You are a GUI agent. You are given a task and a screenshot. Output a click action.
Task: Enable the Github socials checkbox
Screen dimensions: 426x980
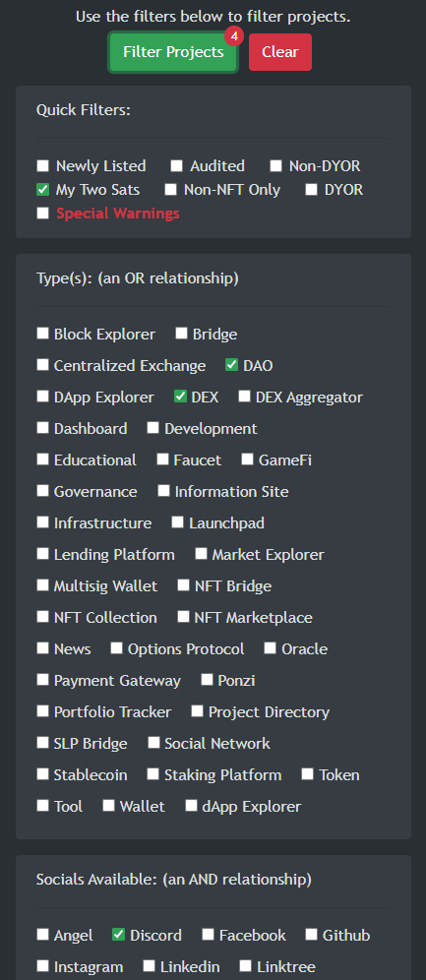pyautogui.click(x=311, y=935)
